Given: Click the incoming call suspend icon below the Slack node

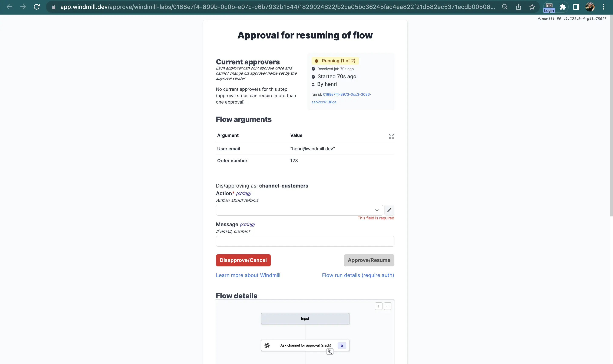Looking at the screenshot, I should coord(330,351).
